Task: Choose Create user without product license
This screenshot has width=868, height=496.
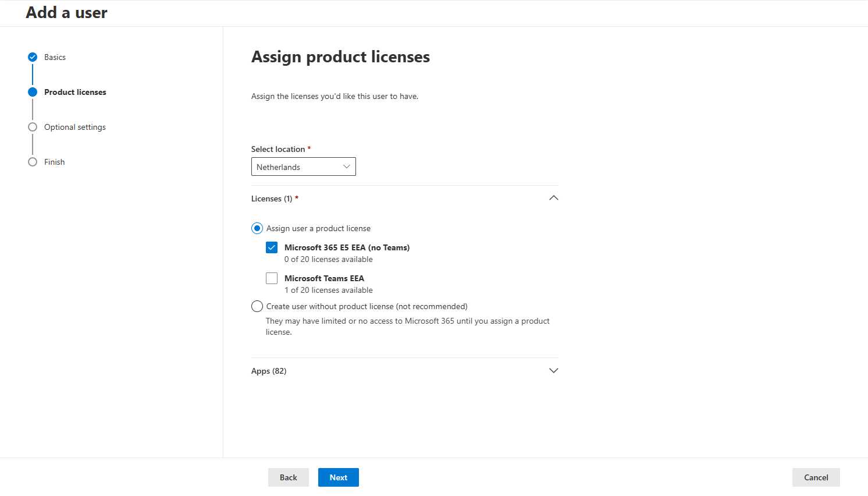Action: click(x=257, y=306)
